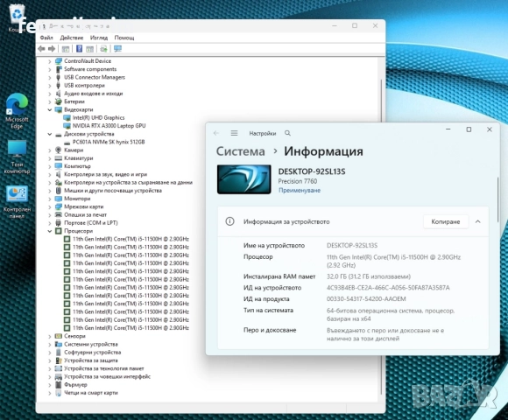The width and height of the screenshot is (508, 420).
Task: Select Мишки и други посочващи устройства
Action: click(x=113, y=191)
